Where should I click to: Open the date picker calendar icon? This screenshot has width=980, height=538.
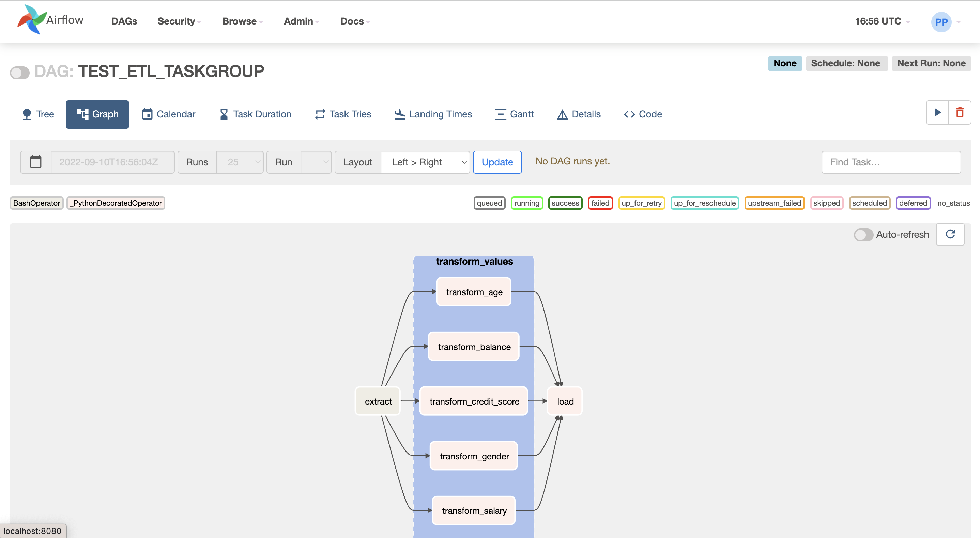(x=35, y=162)
